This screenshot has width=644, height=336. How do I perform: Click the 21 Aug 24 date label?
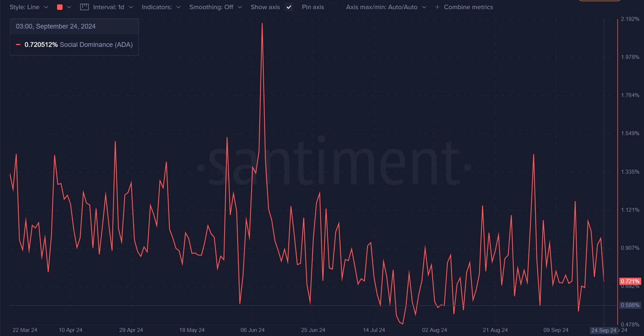tap(495, 330)
